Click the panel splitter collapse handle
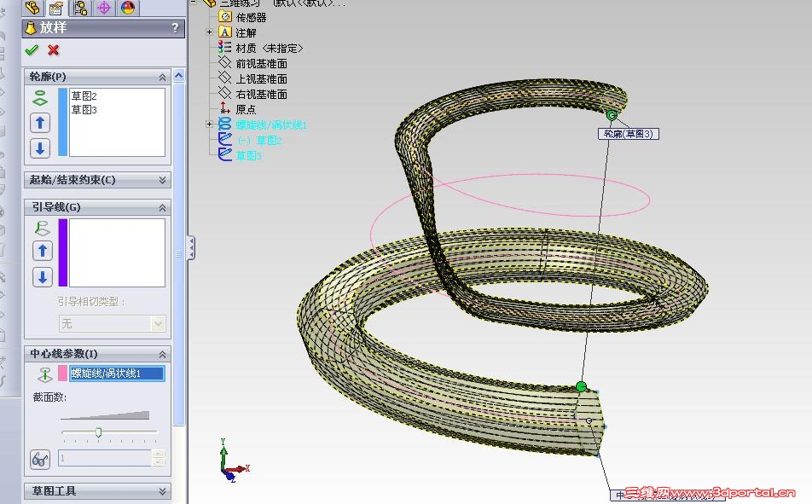Screen dimensions: 812x504 [191, 247]
